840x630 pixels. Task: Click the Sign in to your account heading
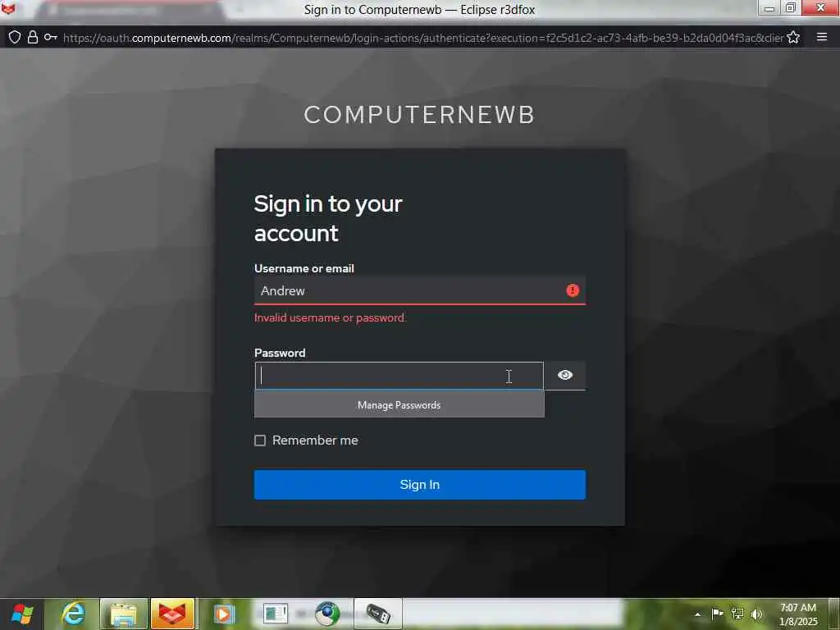click(x=328, y=218)
